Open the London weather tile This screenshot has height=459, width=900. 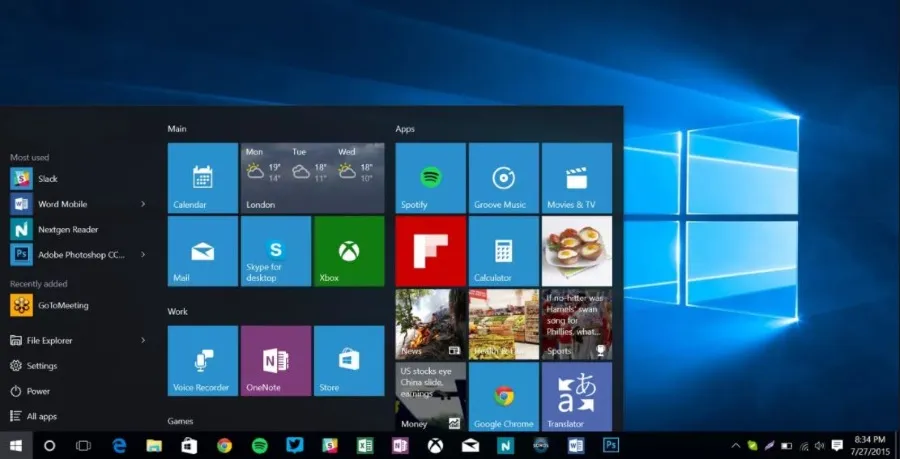313,178
